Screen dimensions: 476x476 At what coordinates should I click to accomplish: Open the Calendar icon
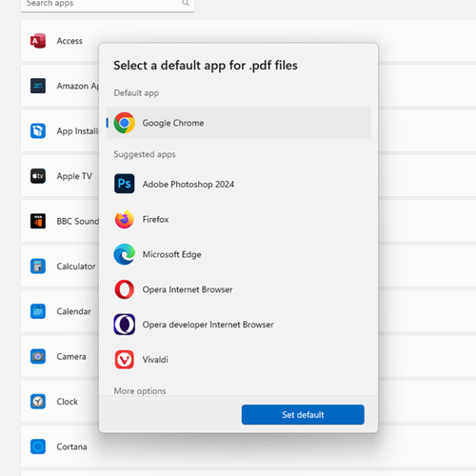(38, 311)
